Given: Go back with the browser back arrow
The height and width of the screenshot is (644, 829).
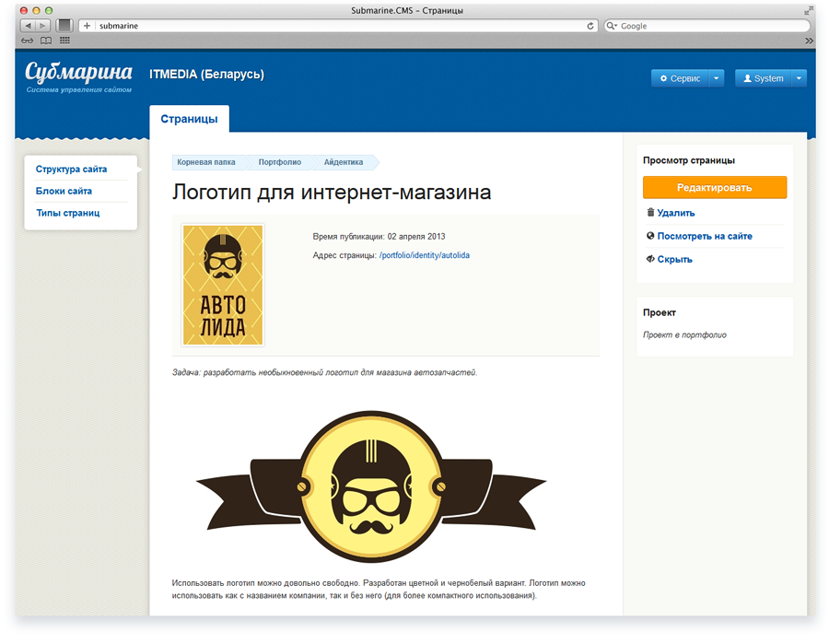Looking at the screenshot, I should point(28,26).
